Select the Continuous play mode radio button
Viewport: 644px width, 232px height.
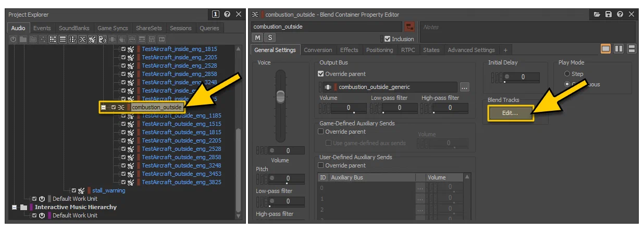click(567, 84)
